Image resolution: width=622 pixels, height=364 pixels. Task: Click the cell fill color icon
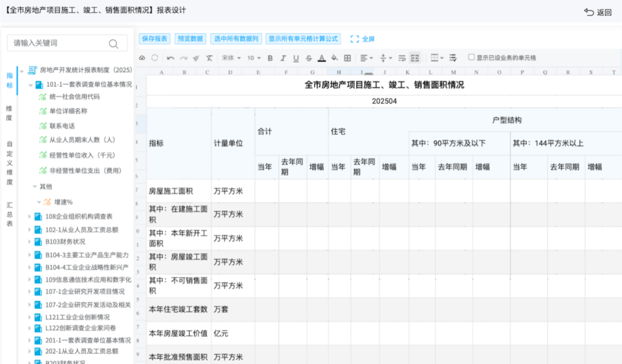pyautogui.click(x=333, y=58)
